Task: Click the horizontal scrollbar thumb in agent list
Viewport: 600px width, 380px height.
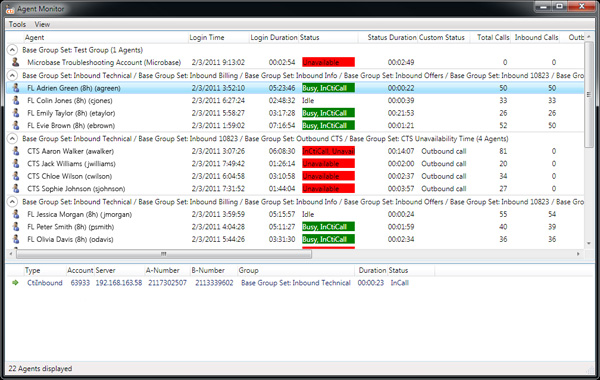Action: coord(164,254)
